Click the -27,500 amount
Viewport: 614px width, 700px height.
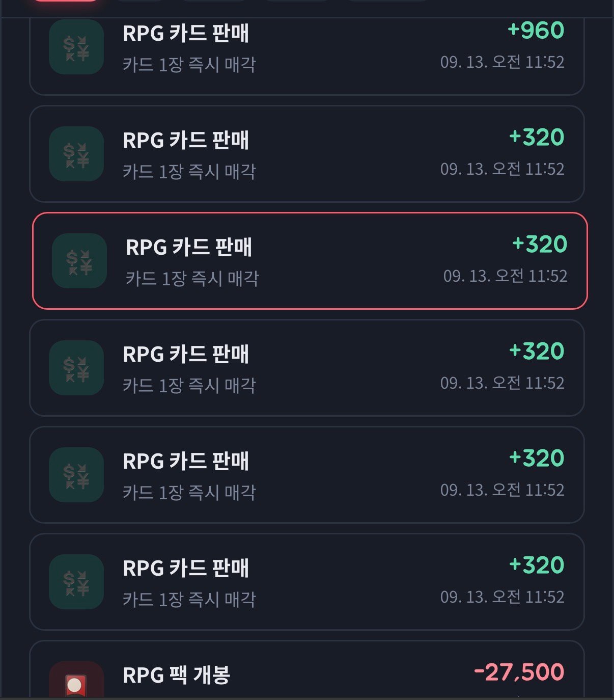(519, 672)
